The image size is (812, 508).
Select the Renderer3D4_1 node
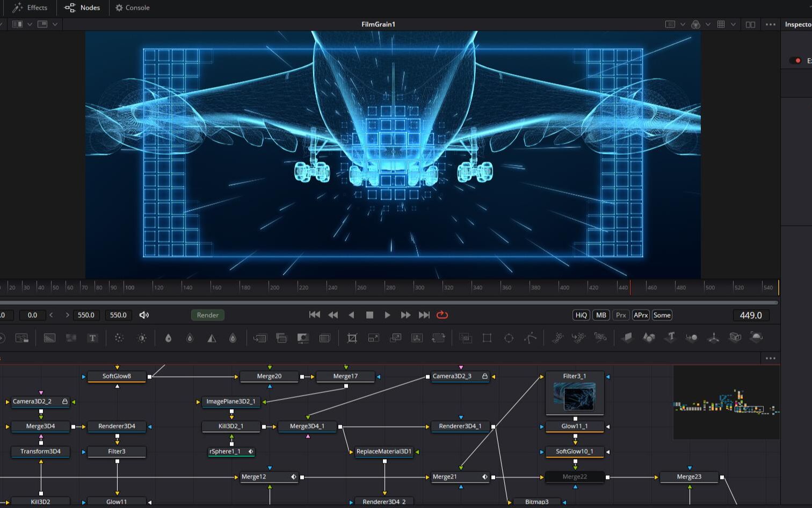click(x=460, y=426)
